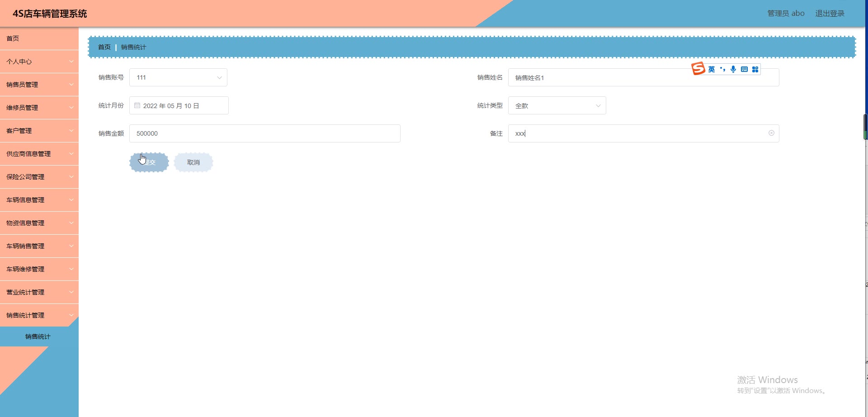Click Sogou punctuation mode icon
868x417 pixels.
(x=722, y=69)
